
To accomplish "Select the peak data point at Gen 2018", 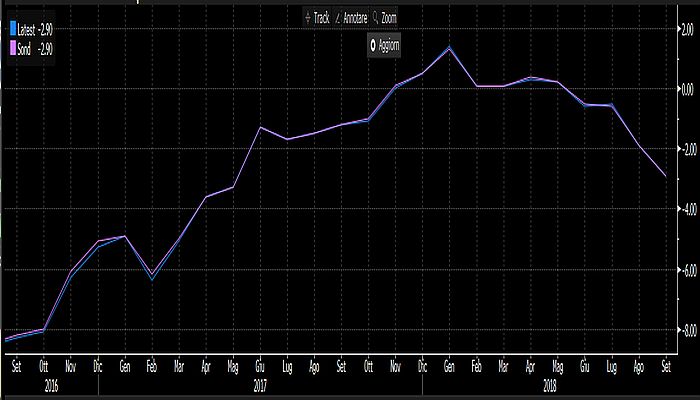I will pyautogui.click(x=449, y=47).
